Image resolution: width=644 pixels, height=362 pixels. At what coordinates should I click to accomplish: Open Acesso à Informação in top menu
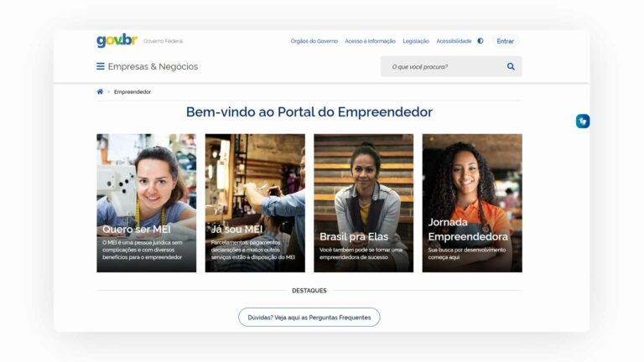point(370,41)
